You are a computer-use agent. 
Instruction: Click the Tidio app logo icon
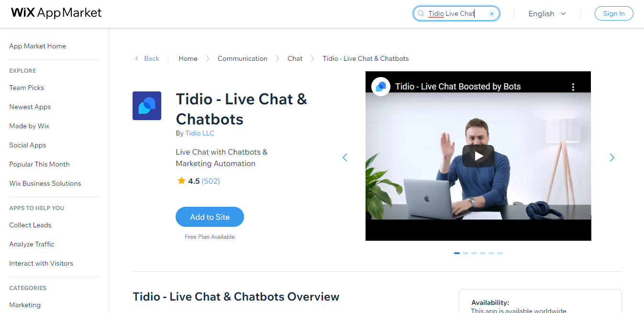147,106
